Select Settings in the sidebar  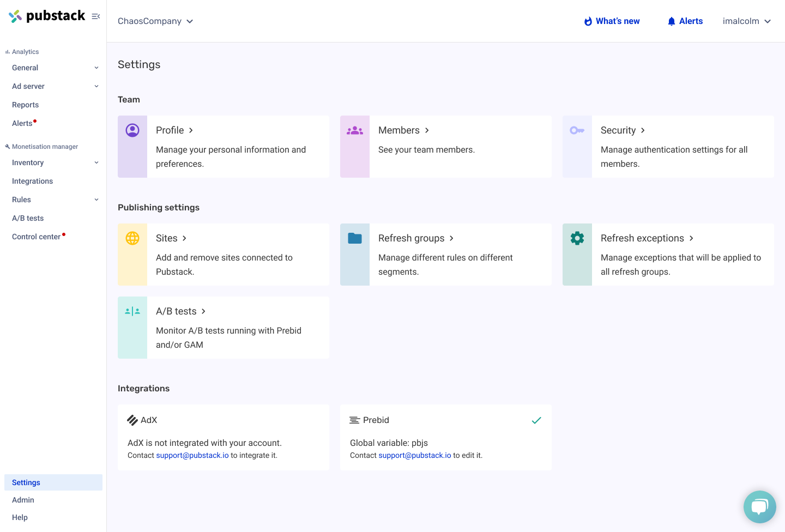53,482
